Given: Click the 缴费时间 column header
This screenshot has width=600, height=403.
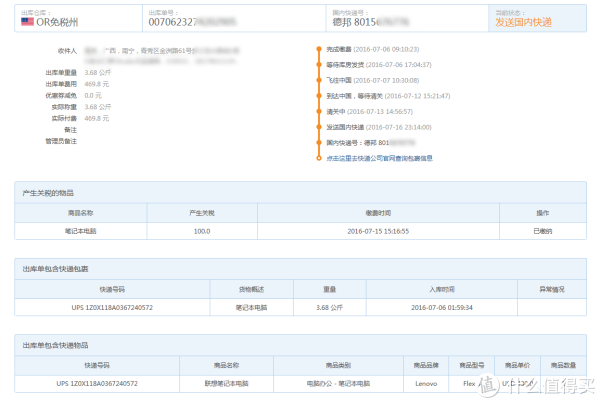Looking at the screenshot, I should 378,213.
